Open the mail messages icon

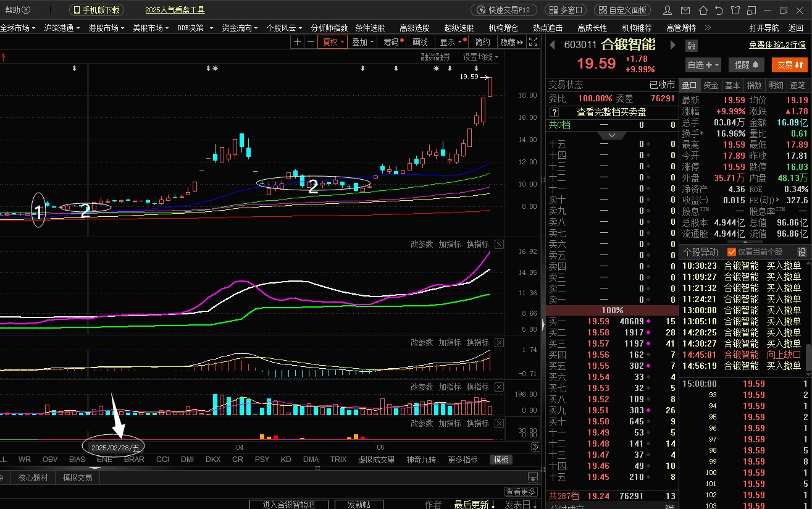click(x=685, y=10)
